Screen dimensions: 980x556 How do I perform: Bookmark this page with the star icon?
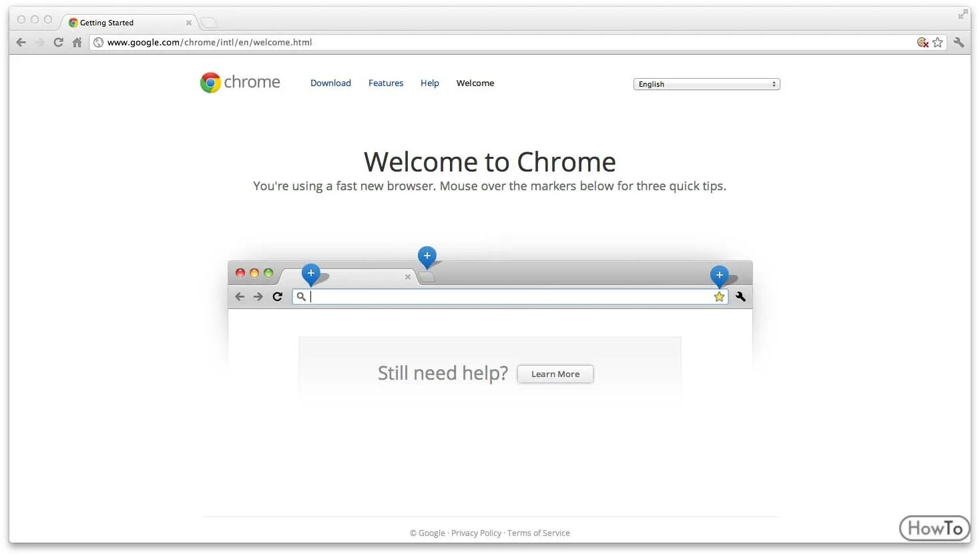tap(937, 42)
